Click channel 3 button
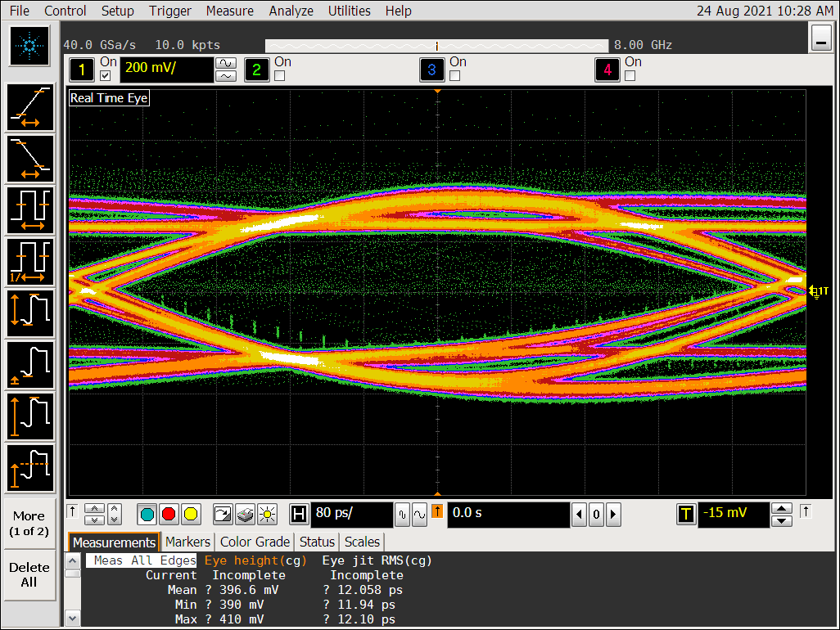The image size is (840, 630). click(431, 70)
